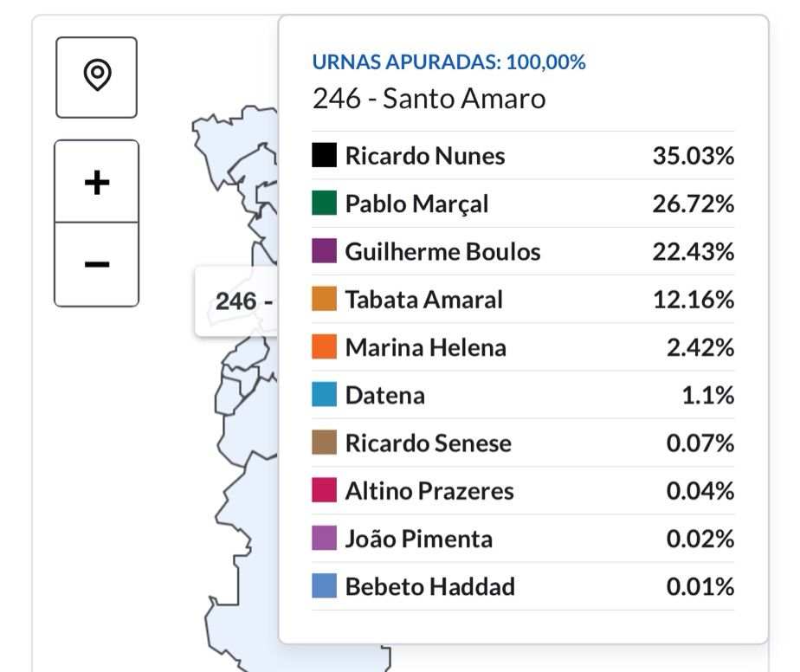Click Tabata Amaral orange-yellow swatch
The width and height of the screenshot is (800, 672).
pyautogui.click(x=324, y=300)
